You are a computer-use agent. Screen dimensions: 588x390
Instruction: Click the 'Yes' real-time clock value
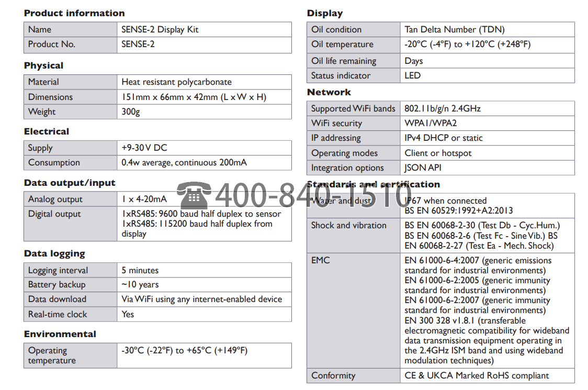coord(128,314)
